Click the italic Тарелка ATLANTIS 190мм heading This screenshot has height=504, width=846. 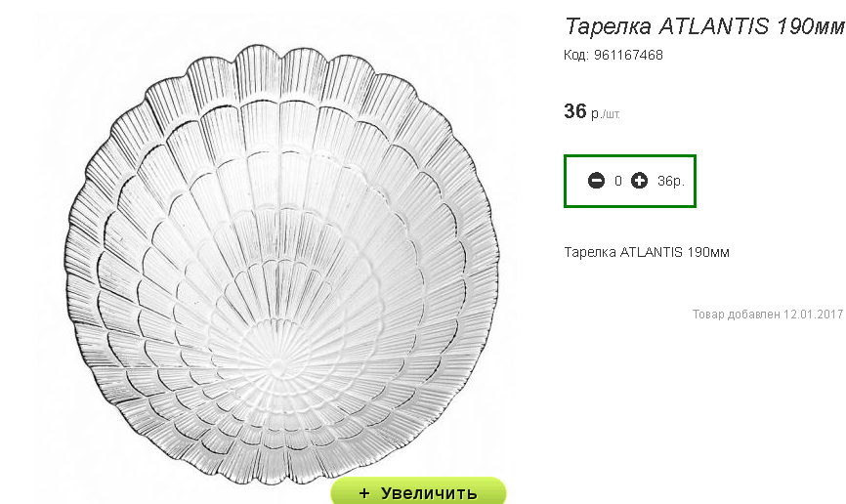pyautogui.click(x=704, y=26)
